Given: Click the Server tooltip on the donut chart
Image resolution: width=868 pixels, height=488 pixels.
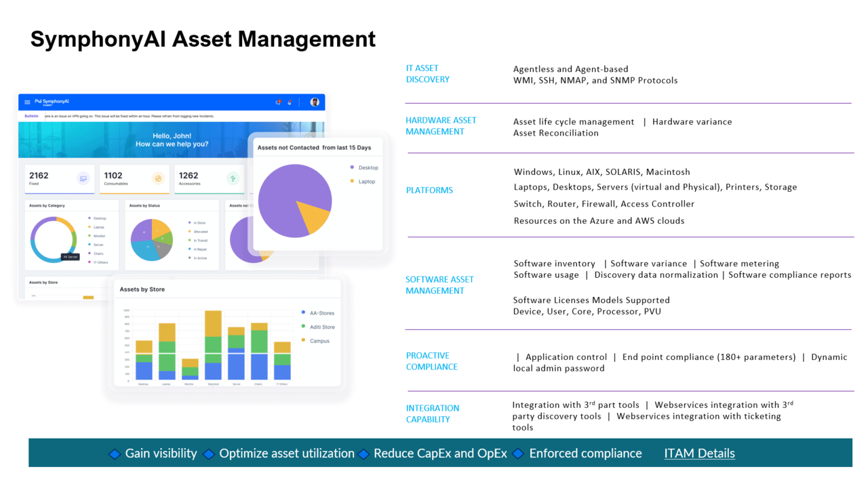Looking at the screenshot, I should [71, 257].
